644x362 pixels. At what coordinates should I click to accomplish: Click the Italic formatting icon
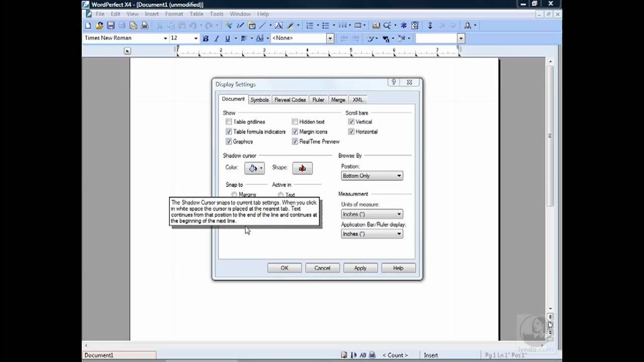pyautogui.click(x=216, y=38)
